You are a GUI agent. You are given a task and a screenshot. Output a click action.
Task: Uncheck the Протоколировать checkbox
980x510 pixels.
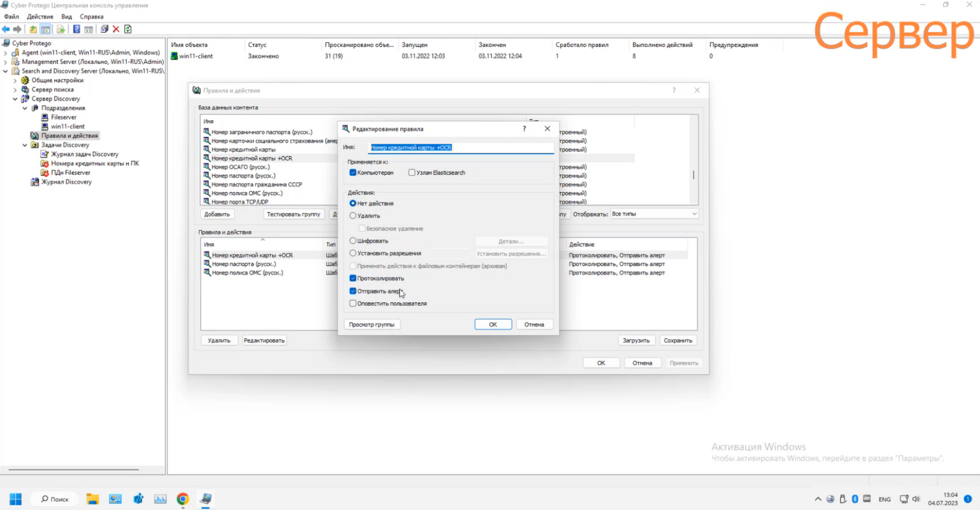[x=353, y=278]
